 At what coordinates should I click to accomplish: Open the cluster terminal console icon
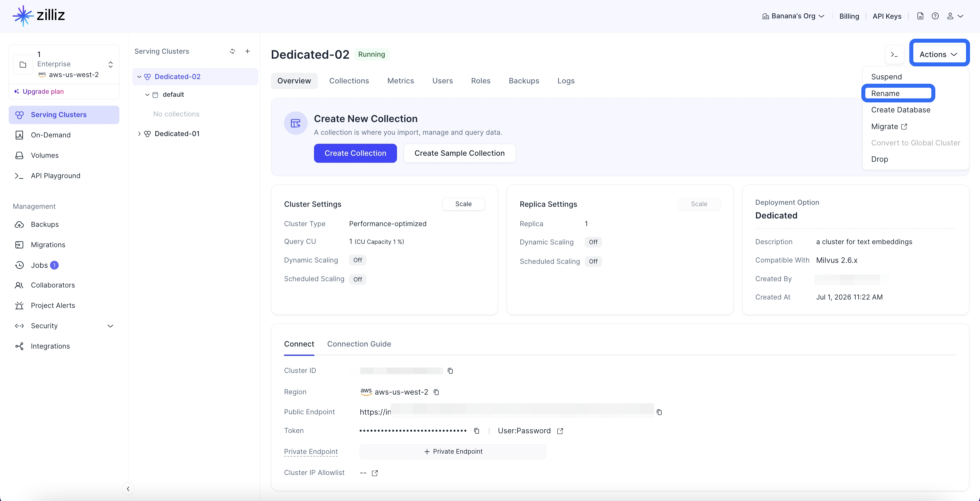pyautogui.click(x=894, y=55)
